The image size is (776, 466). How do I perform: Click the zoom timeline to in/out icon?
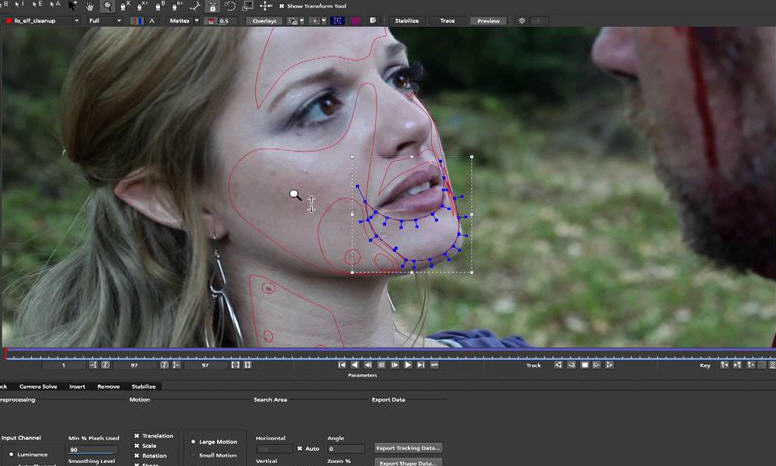[x=235, y=365]
